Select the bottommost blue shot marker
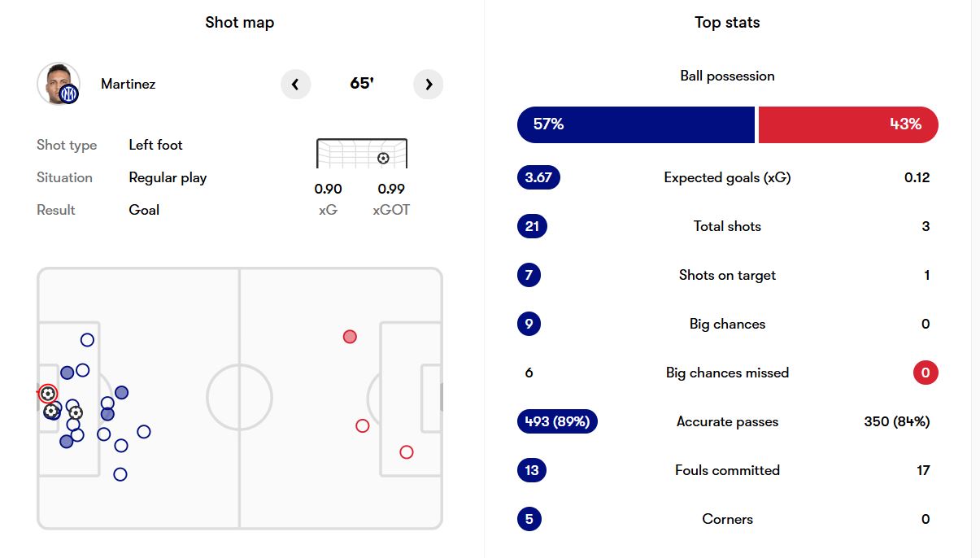980x558 pixels. (120, 474)
